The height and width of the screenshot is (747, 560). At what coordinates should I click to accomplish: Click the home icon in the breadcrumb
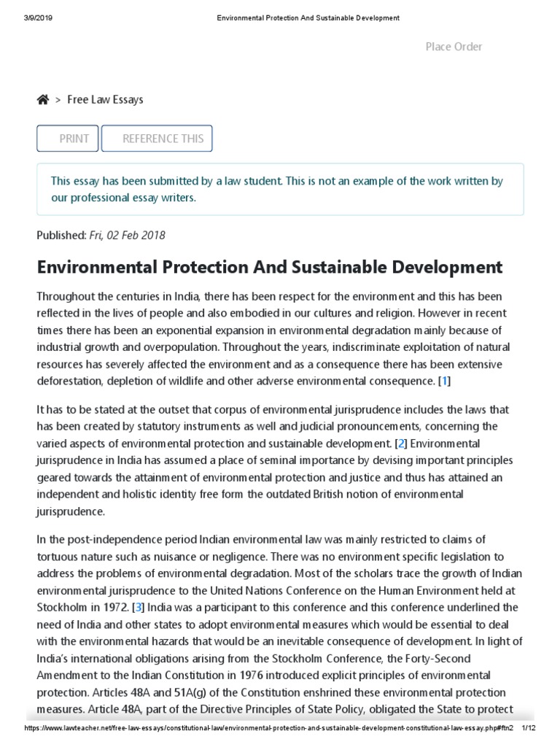click(x=43, y=100)
